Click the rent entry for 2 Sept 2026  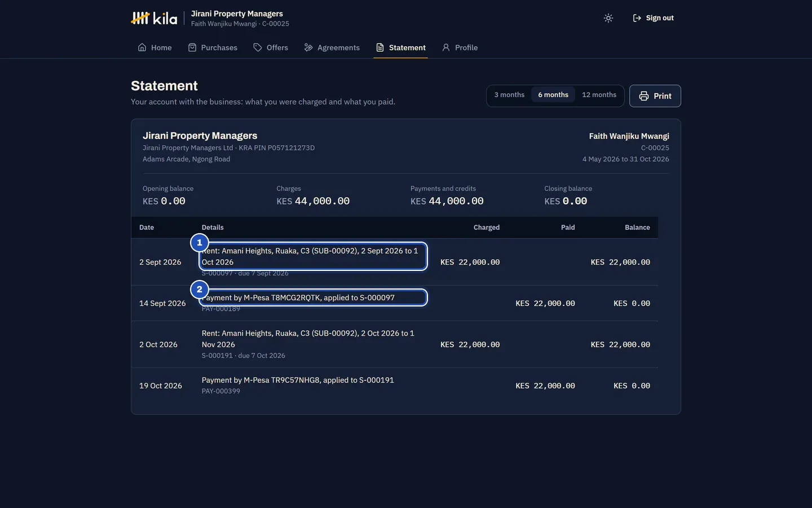point(313,256)
